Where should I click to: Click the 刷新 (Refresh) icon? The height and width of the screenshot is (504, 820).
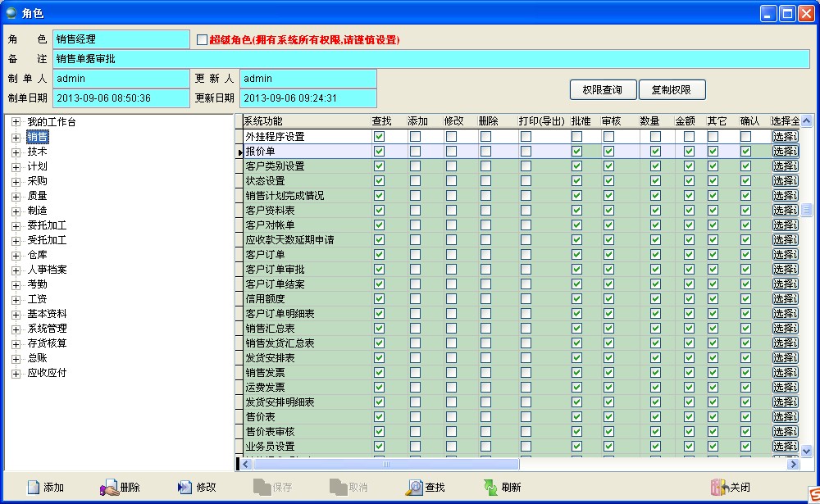[489, 487]
